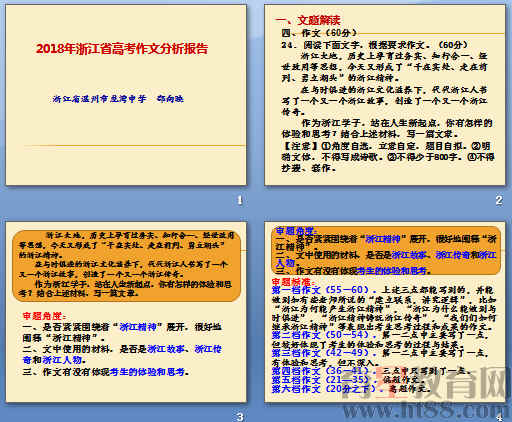Click question 24 阅读下面文字 line
The width and height of the screenshot is (512, 422).
375,45
